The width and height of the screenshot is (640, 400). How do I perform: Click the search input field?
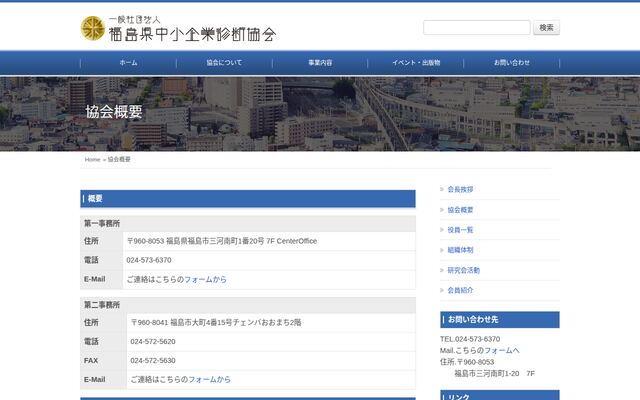pos(477,27)
